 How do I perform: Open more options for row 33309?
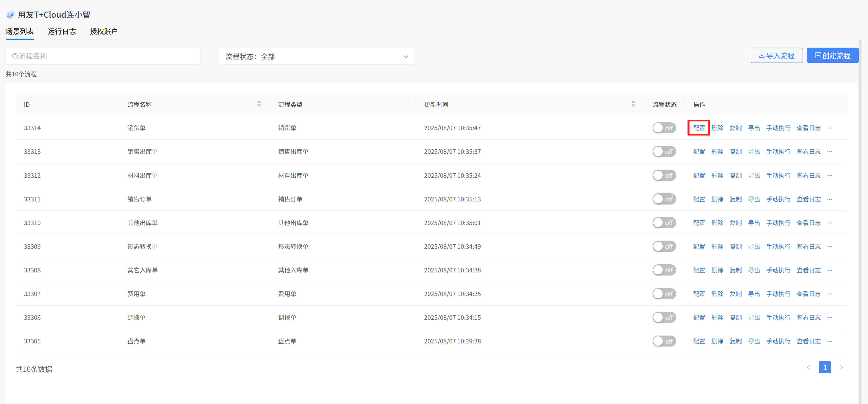[830, 247]
